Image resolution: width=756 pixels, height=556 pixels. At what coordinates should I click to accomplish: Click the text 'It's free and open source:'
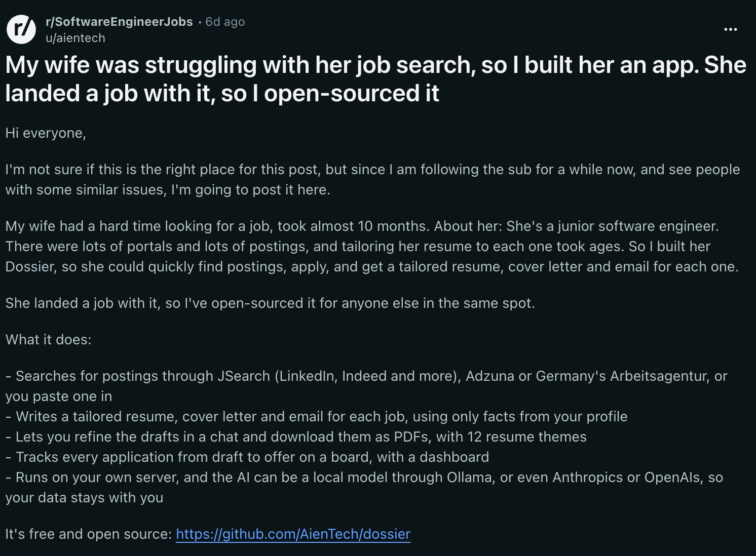point(89,534)
